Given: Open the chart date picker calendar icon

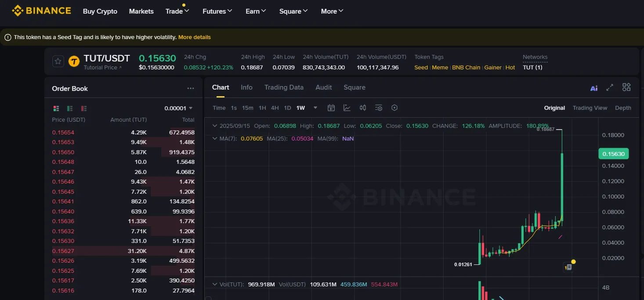Looking at the screenshot, I should 331,108.
